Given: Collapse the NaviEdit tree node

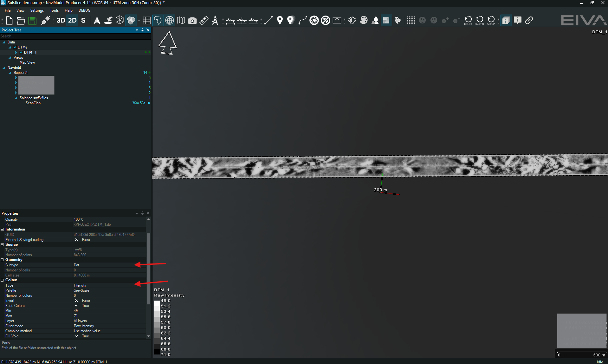Looking at the screenshot, I should click(4, 68).
